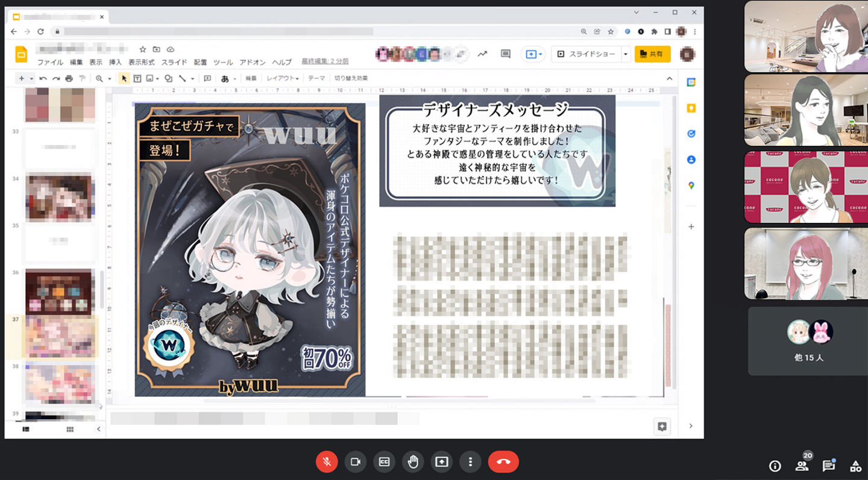Click the paint format tool
868x480 pixels.
coord(82,78)
